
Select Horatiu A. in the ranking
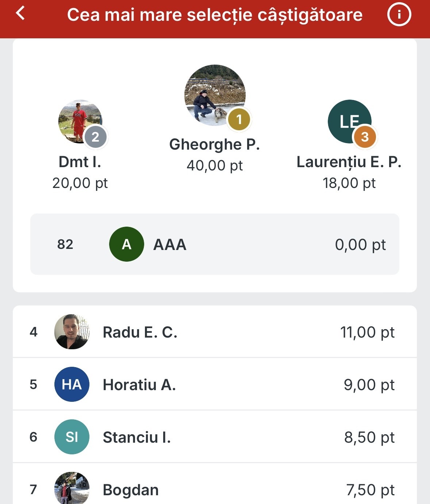coord(215,384)
